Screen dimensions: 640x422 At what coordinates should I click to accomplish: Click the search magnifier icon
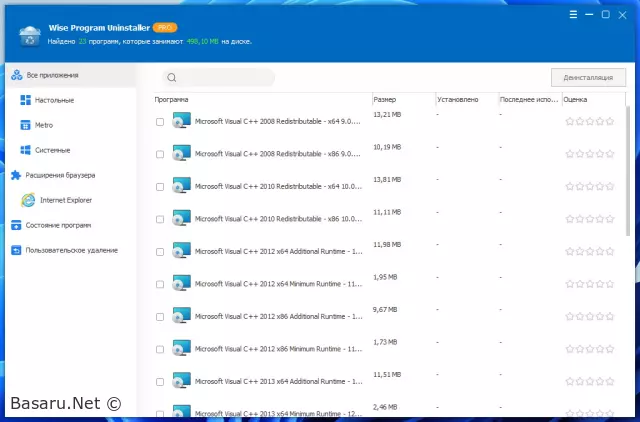tap(172, 78)
